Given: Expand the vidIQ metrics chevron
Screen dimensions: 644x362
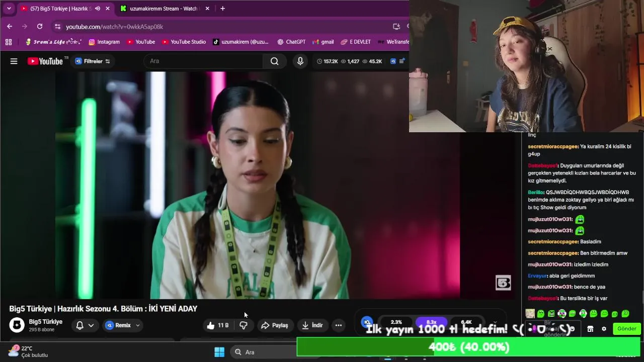Looking at the screenshot, I should [495, 322].
